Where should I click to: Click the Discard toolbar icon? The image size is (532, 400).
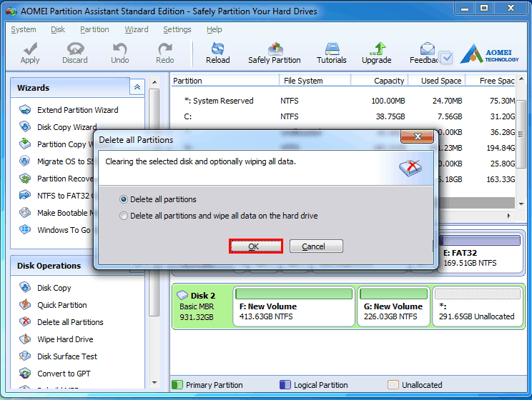tap(75, 49)
